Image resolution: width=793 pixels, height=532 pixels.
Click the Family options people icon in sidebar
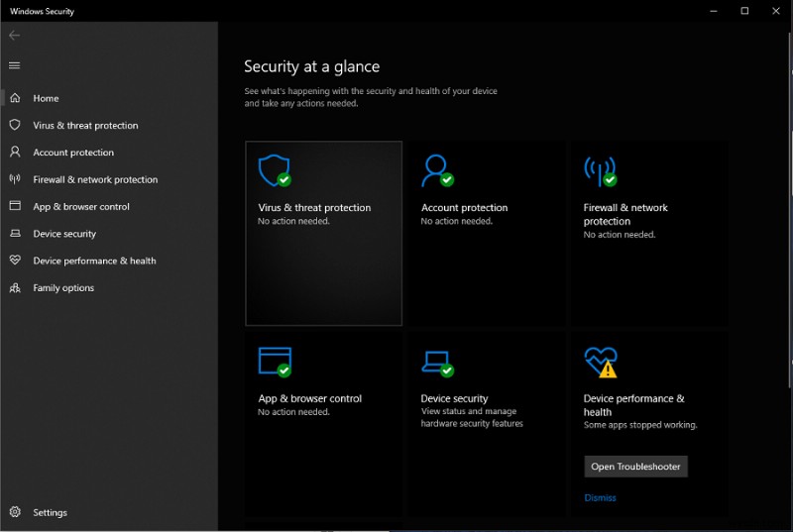(15, 287)
